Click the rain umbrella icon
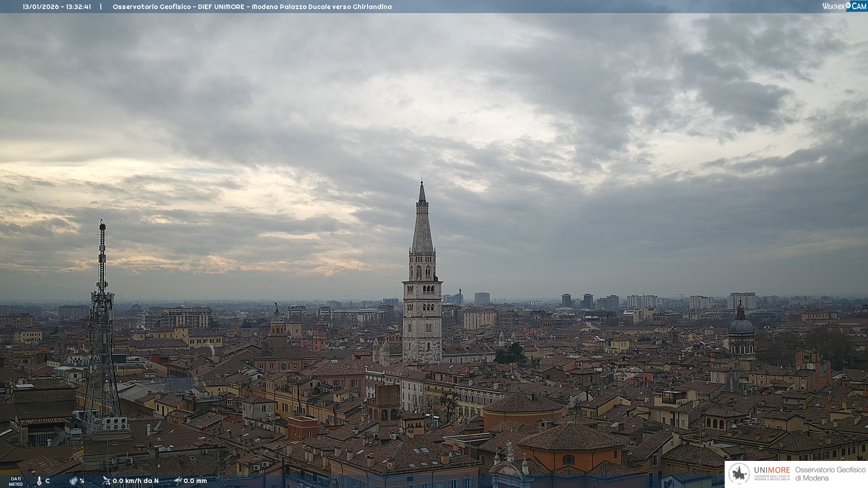 (x=178, y=481)
